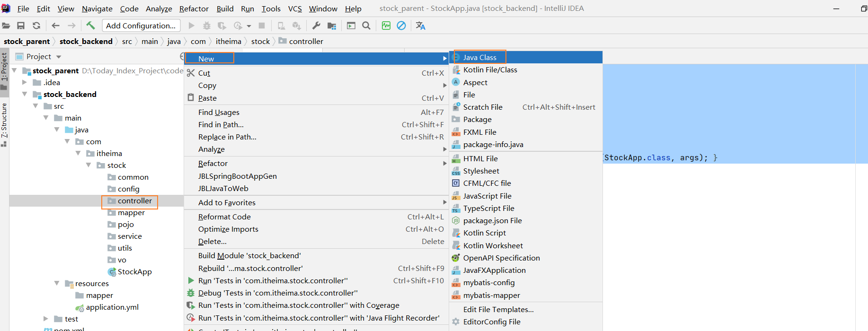Click the Back navigation arrow
The height and width of the screenshot is (331, 868).
(55, 26)
